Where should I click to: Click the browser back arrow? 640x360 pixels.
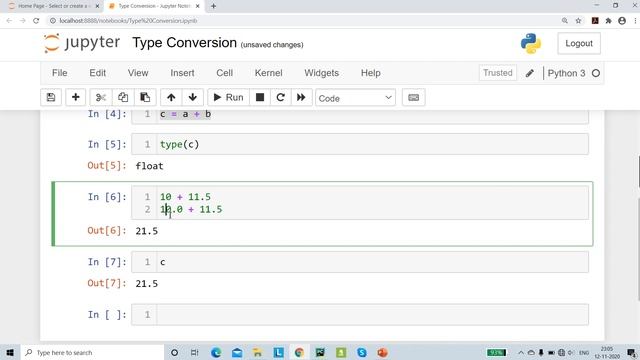point(9,20)
